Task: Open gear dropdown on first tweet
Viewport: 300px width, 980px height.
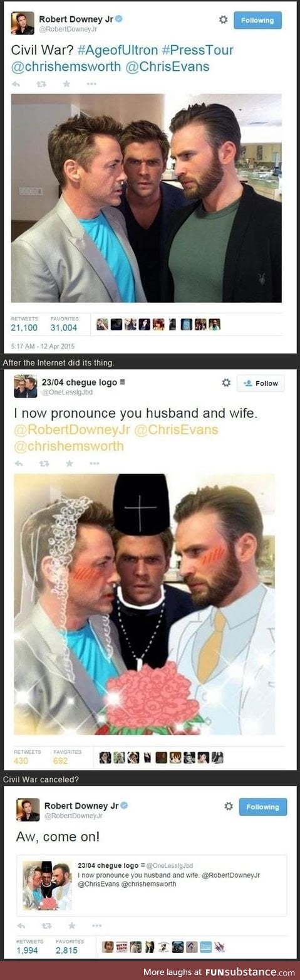Action: (223, 20)
